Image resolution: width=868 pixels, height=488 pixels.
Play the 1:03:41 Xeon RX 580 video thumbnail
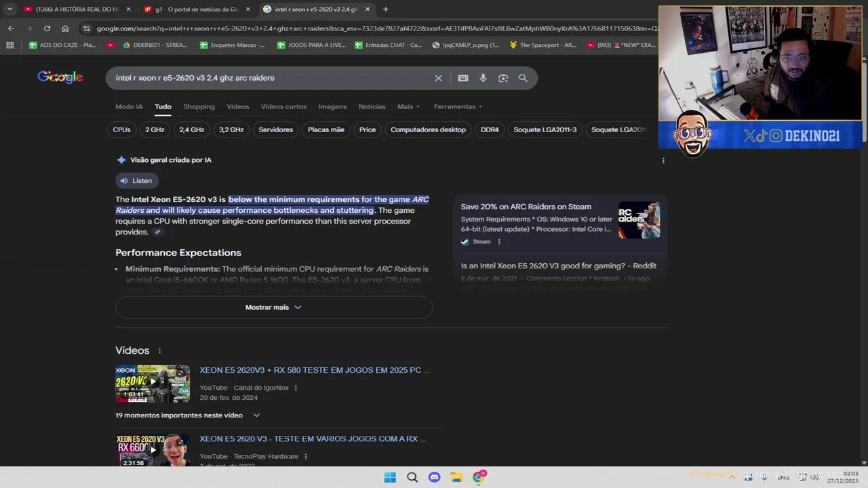tap(153, 384)
